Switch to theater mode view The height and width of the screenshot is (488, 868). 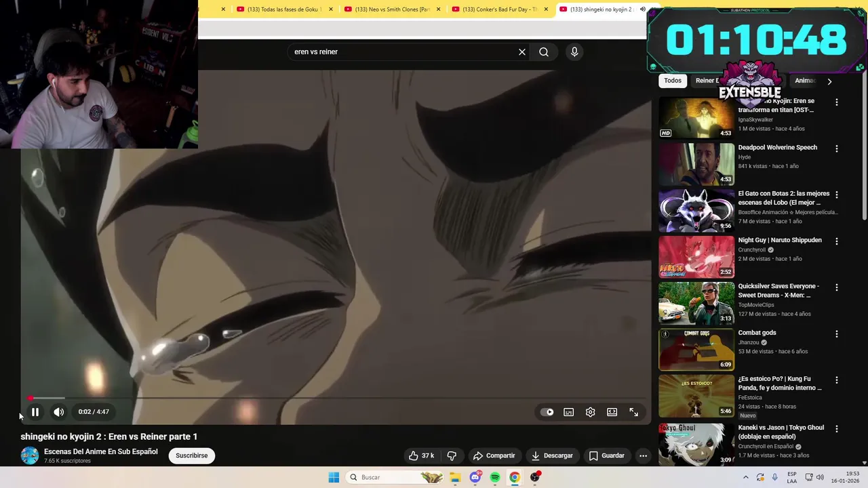click(612, 412)
